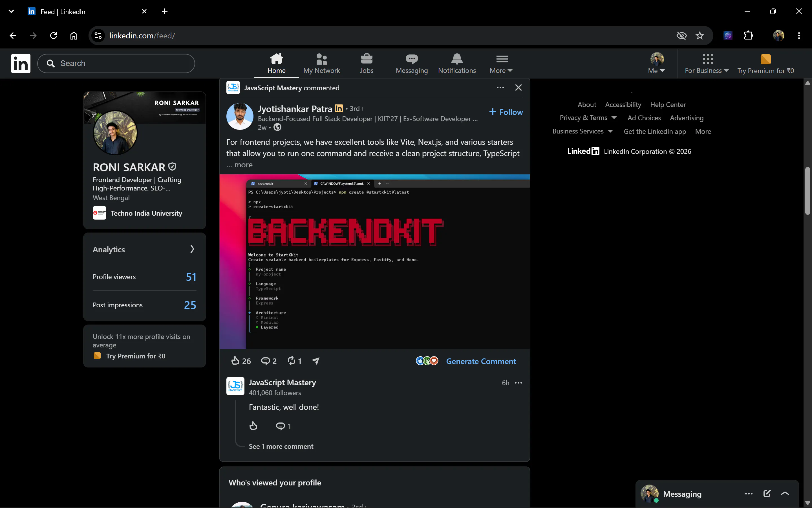Go to My Network tab
The width and height of the screenshot is (812, 508).
[x=321, y=63]
